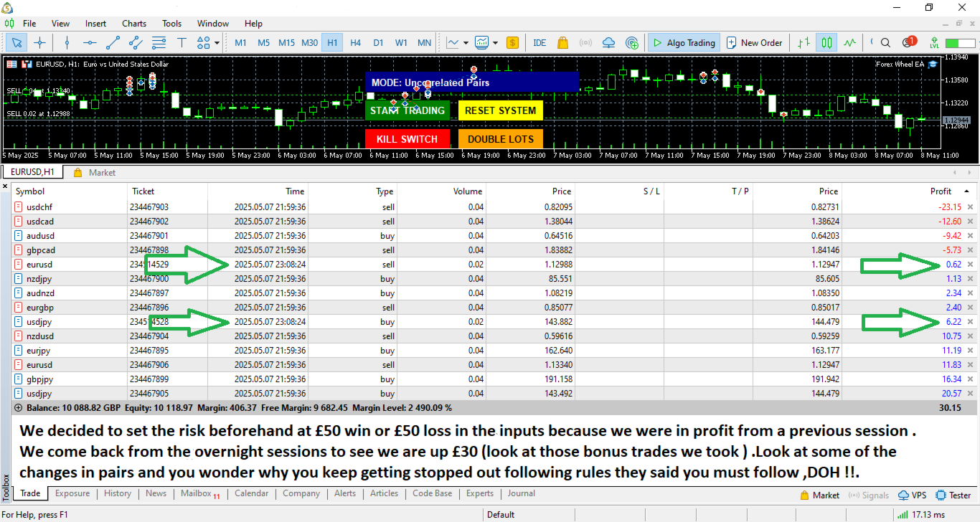
Task: Expand the chart type dropdown arrow
Action: tap(466, 42)
